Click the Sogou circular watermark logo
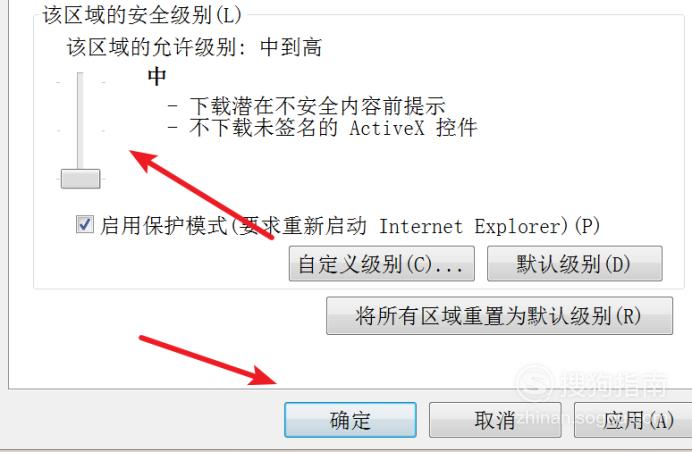The width and height of the screenshot is (692, 452). click(x=534, y=384)
